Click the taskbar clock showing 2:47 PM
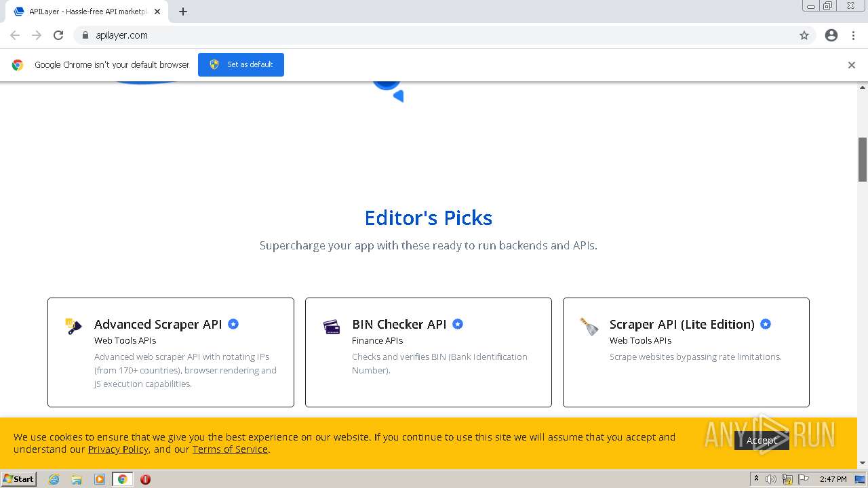This screenshot has height=488, width=868. click(833, 479)
